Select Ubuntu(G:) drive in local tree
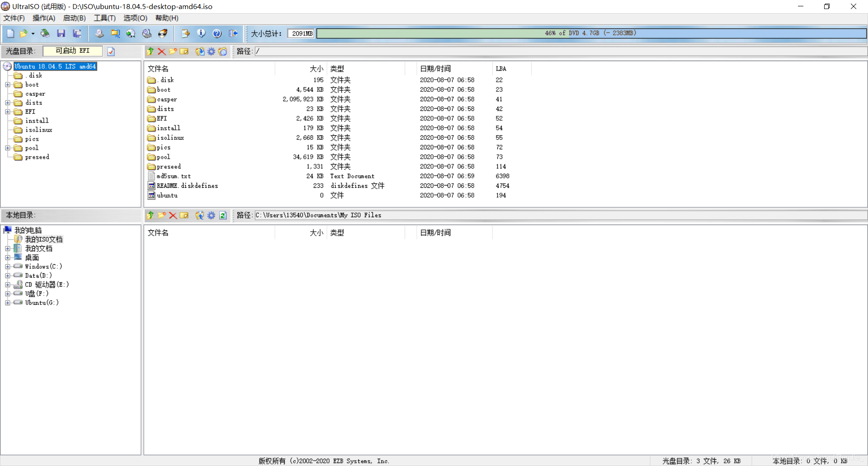Screen dimensions: 868x466 tap(42, 303)
